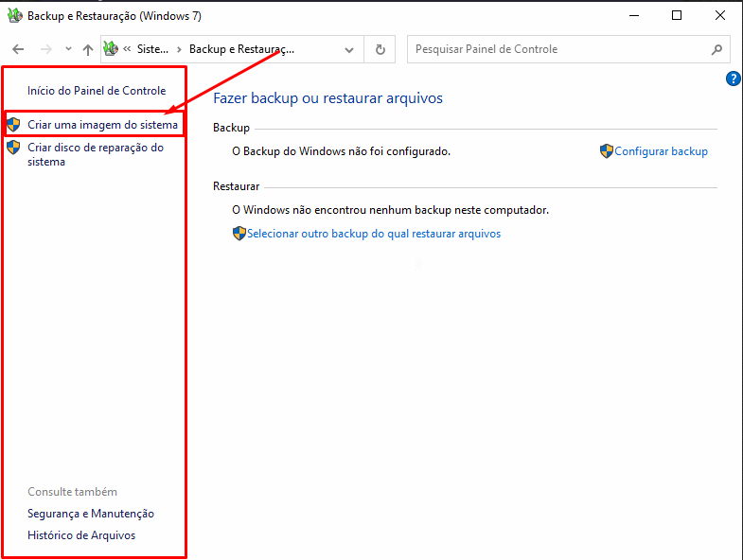Open Início do Painel de Controle
743x560 pixels.
(x=97, y=91)
